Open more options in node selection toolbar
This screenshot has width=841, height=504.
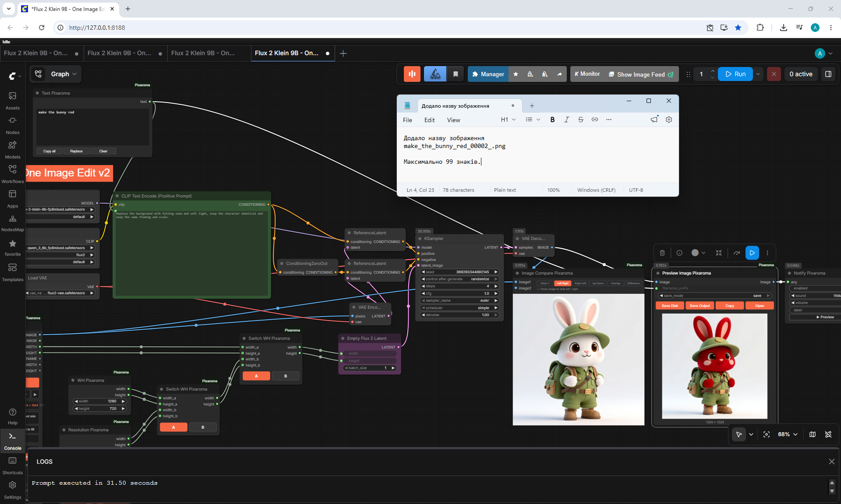pos(767,253)
